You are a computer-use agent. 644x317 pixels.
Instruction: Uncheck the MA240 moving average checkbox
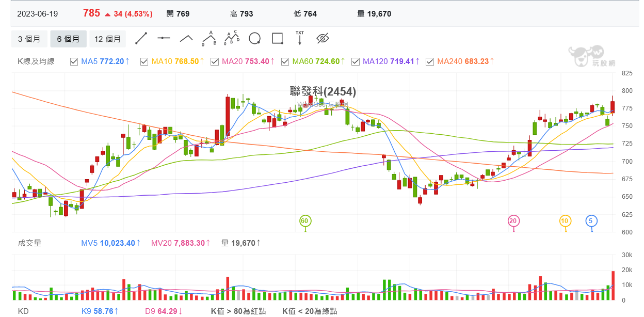click(x=429, y=61)
